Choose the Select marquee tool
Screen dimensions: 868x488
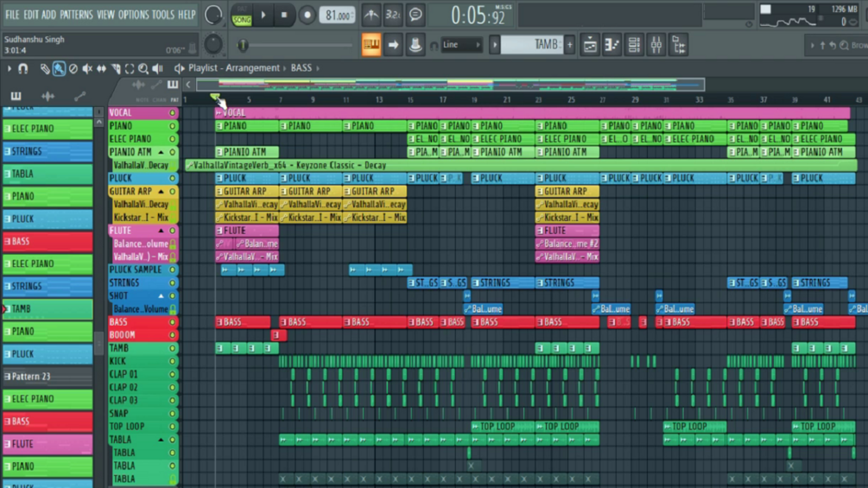130,68
